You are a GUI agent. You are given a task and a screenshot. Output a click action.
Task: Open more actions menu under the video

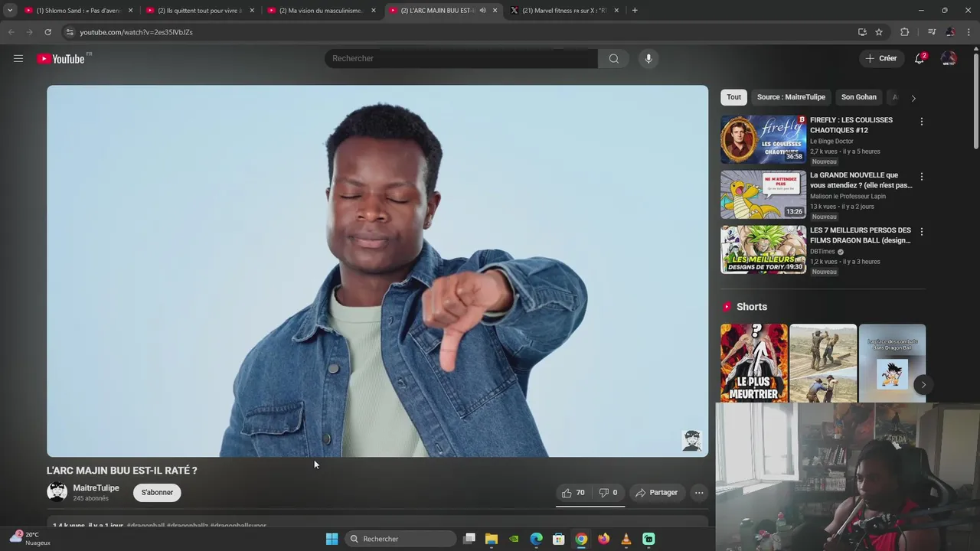click(699, 493)
